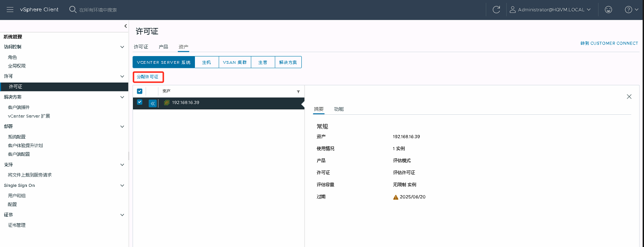The width and height of the screenshot is (644, 247).
Task: Open 证书管理 in the sidebar
Action: [x=17, y=225]
